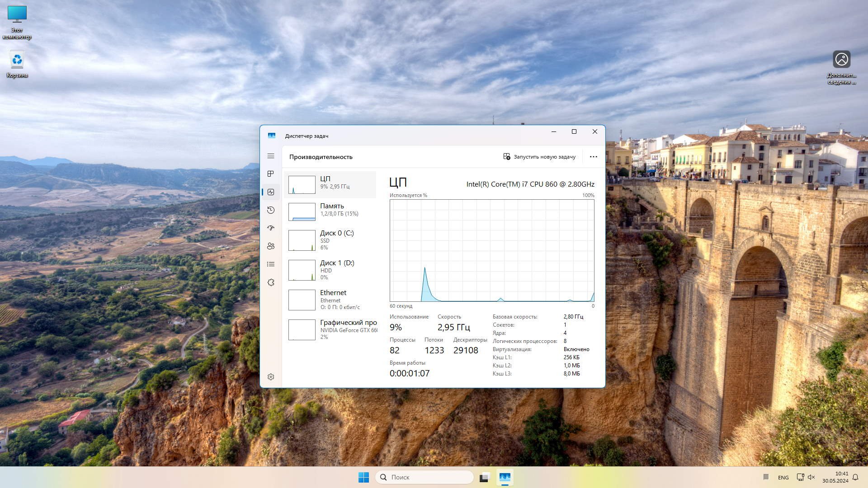This screenshot has height=488, width=868.
Task: Open Task Manager settings gear
Action: coord(271,377)
